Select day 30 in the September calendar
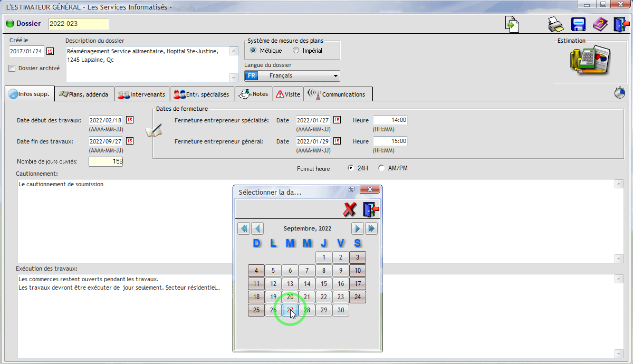Screen dimensions: 633x364 (x=341, y=310)
